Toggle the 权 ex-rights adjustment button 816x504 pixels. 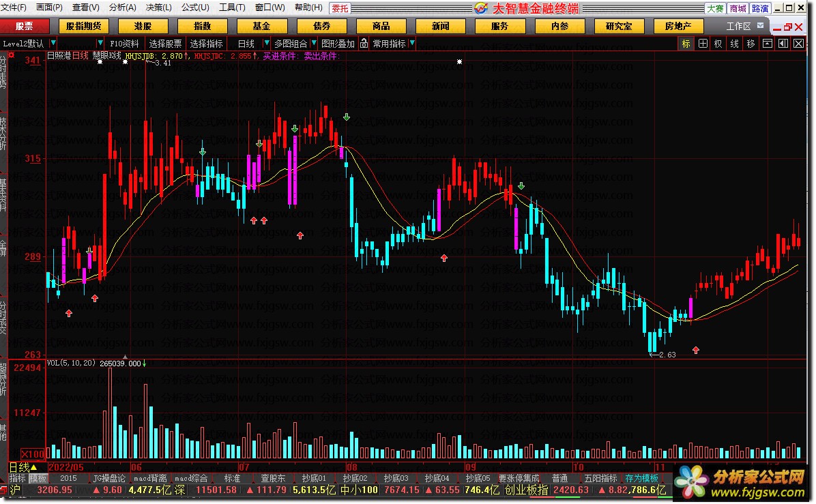point(718,44)
